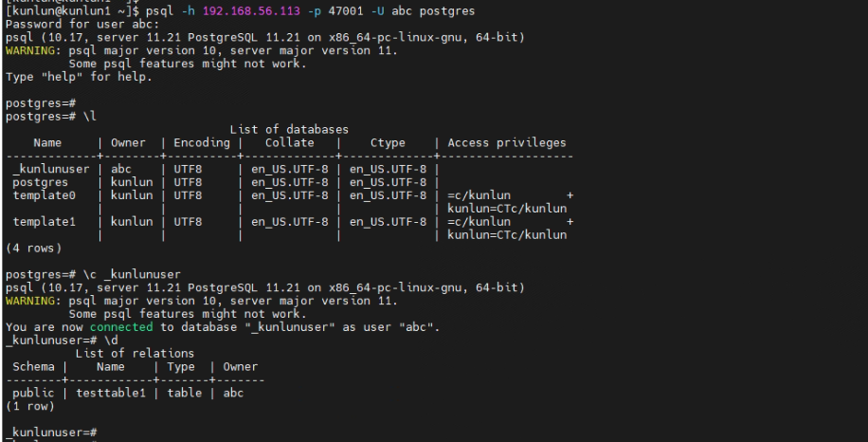Select the template0 database name

coord(44,195)
